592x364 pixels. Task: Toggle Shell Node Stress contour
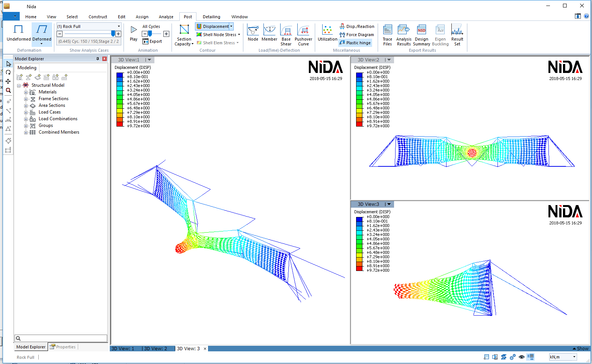[x=216, y=35]
